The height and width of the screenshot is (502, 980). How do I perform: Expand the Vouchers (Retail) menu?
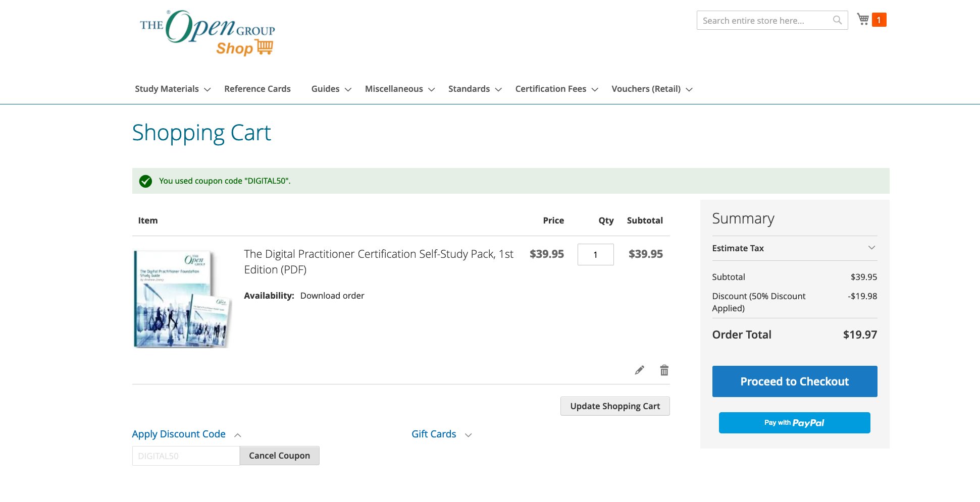[652, 89]
